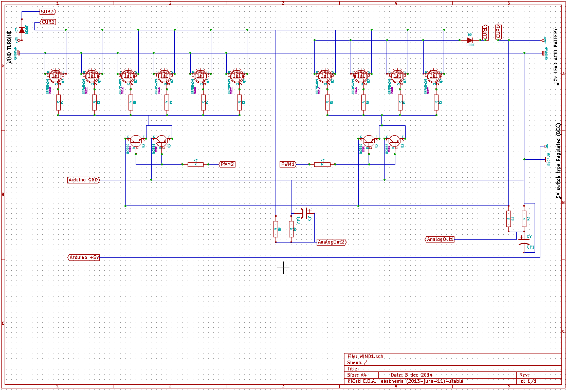
Task: Select the diode symbol beside WIND TURBINE
Action: 22,30
